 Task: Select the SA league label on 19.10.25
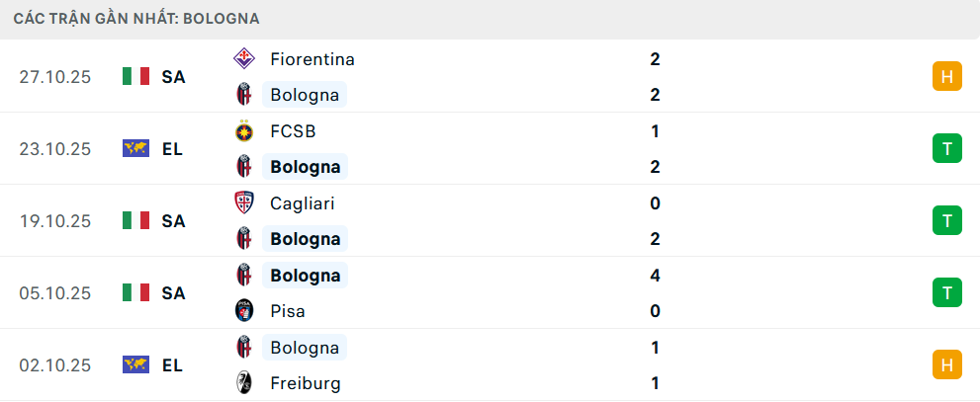click(173, 221)
